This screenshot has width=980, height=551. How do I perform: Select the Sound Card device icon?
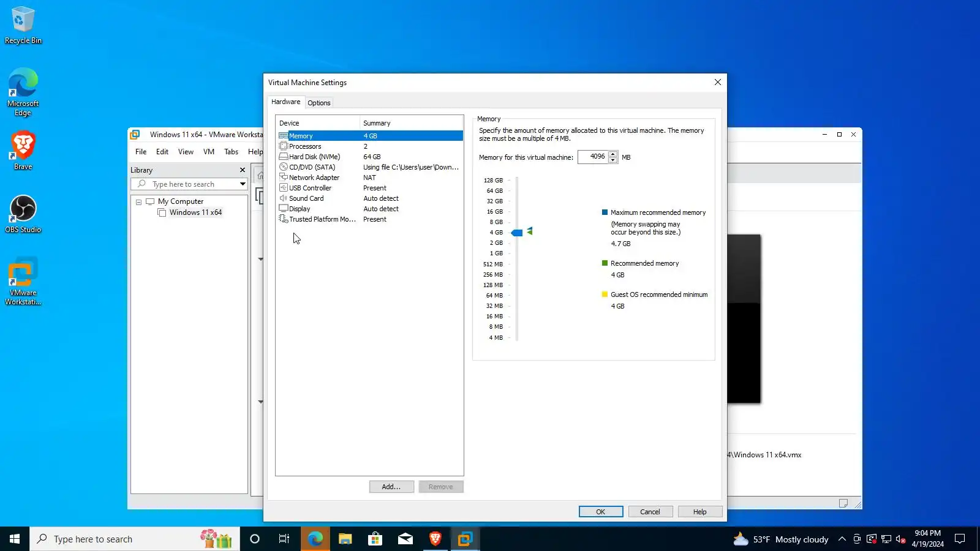283,198
